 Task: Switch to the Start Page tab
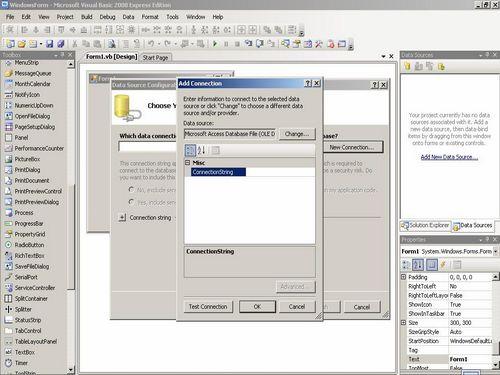tap(155, 57)
